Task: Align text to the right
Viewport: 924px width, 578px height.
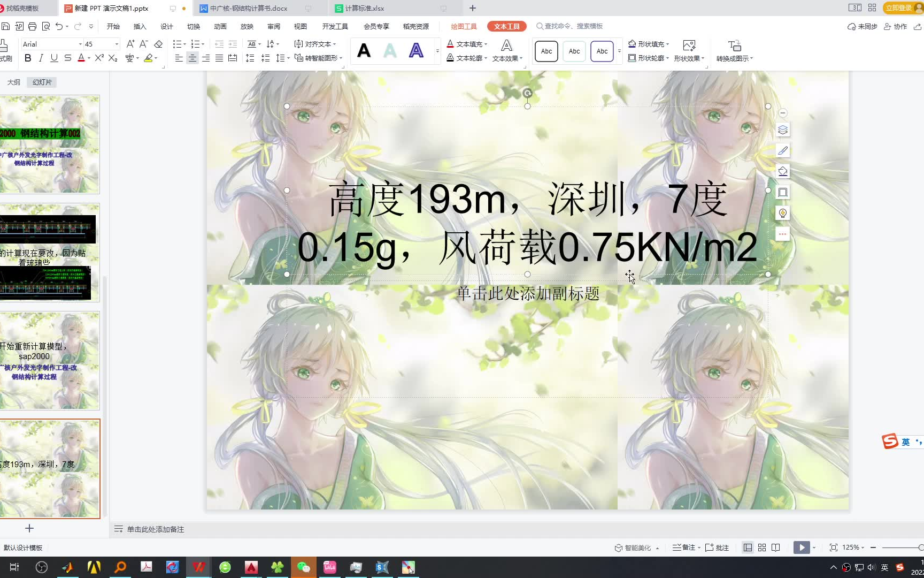Action: pos(206,58)
